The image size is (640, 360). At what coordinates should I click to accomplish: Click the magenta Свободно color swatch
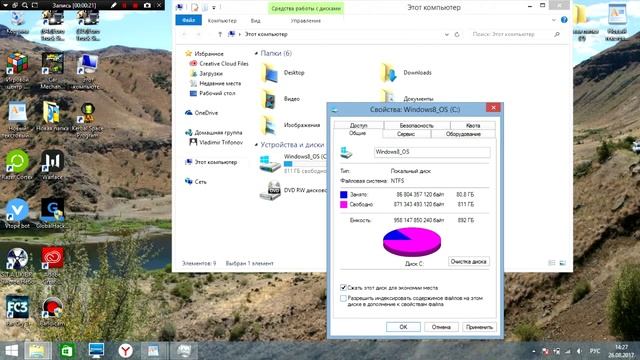tap(344, 204)
